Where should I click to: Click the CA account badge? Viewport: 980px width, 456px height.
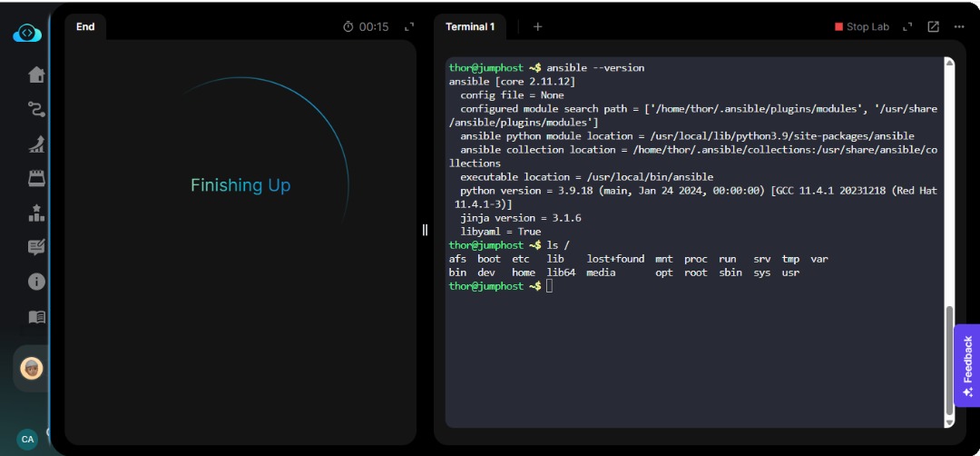click(27, 439)
